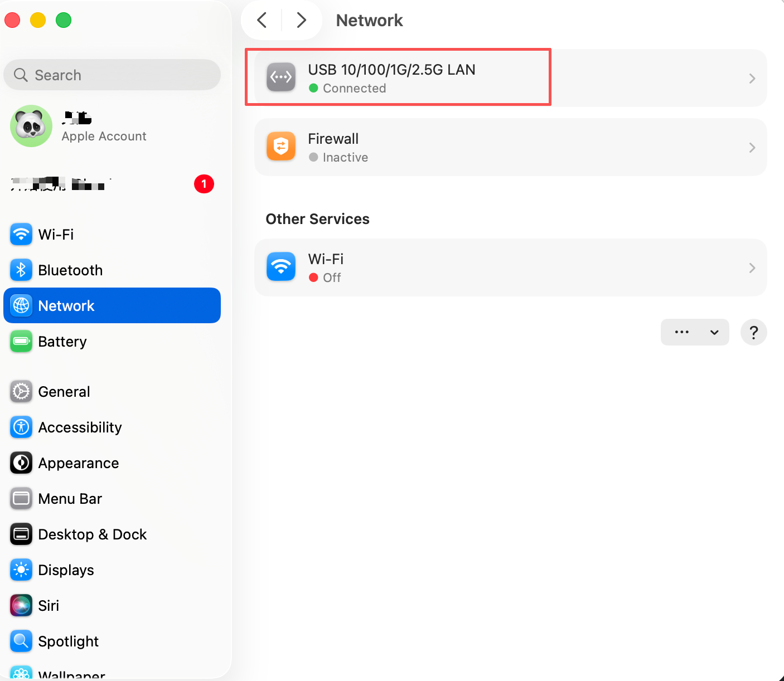This screenshot has height=681, width=784.
Task: Open help with the question mark button
Action: [x=753, y=332]
